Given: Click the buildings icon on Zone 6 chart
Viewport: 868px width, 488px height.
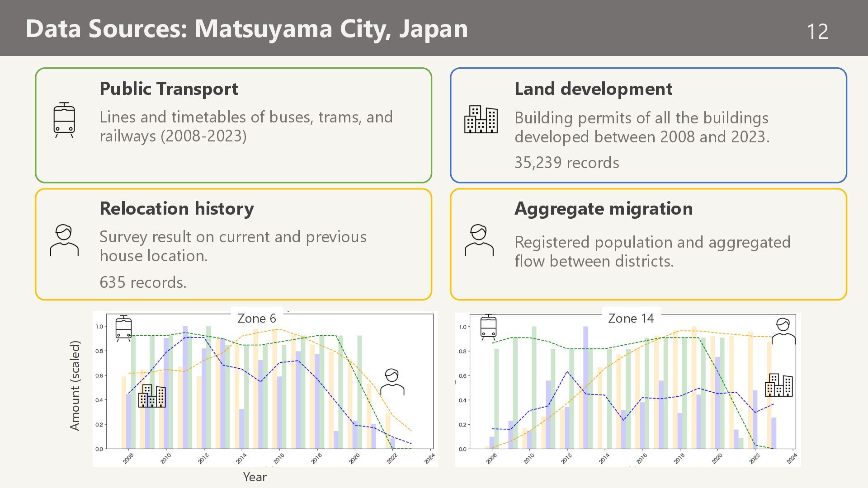Looking at the screenshot, I should click(x=152, y=396).
